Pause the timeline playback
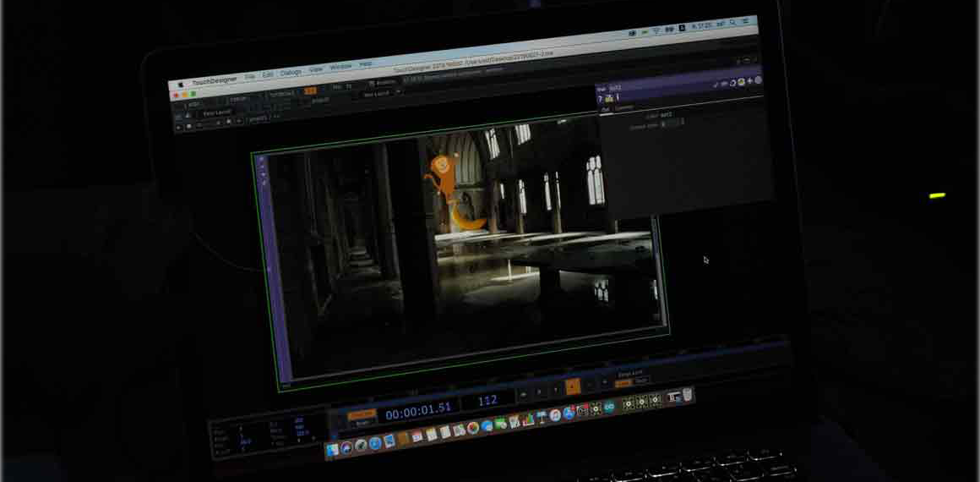The height and width of the screenshot is (482, 980). pyautogui.click(x=539, y=392)
